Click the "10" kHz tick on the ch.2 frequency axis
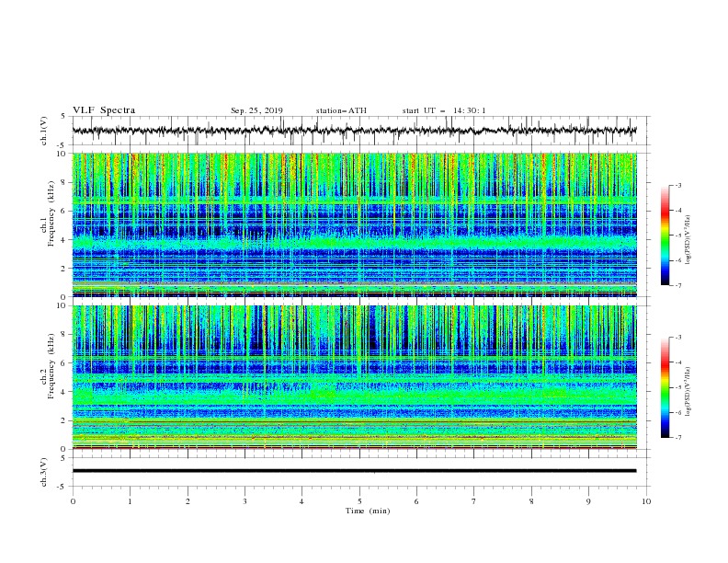Screen dimensions: 728x563 pos(63,305)
